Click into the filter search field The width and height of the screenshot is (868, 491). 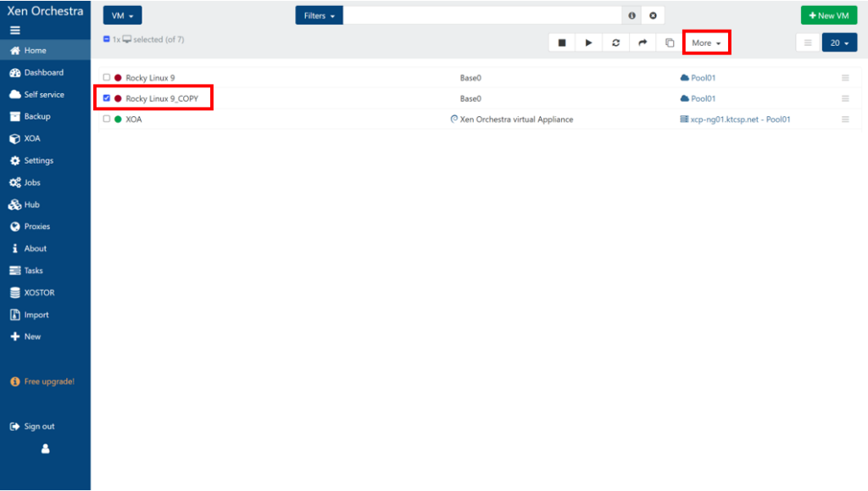[483, 16]
